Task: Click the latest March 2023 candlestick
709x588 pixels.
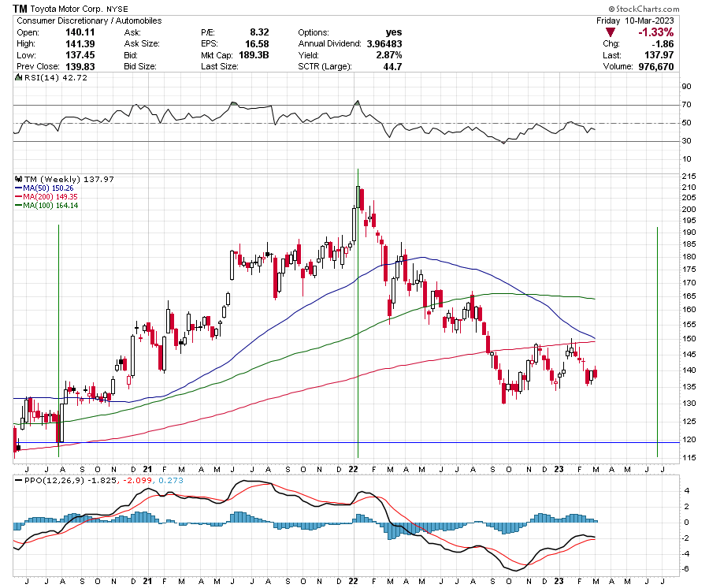Action: point(596,374)
